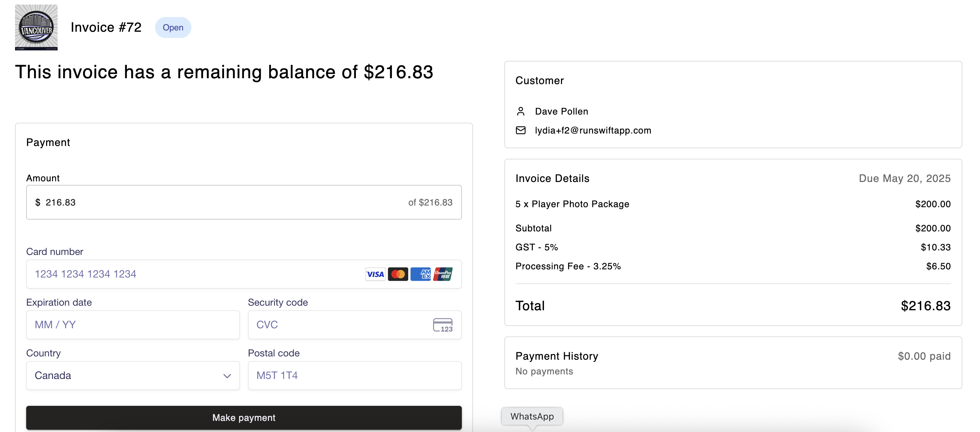Click the Vancouver logo image
This screenshot has width=980, height=432.
coord(36,27)
